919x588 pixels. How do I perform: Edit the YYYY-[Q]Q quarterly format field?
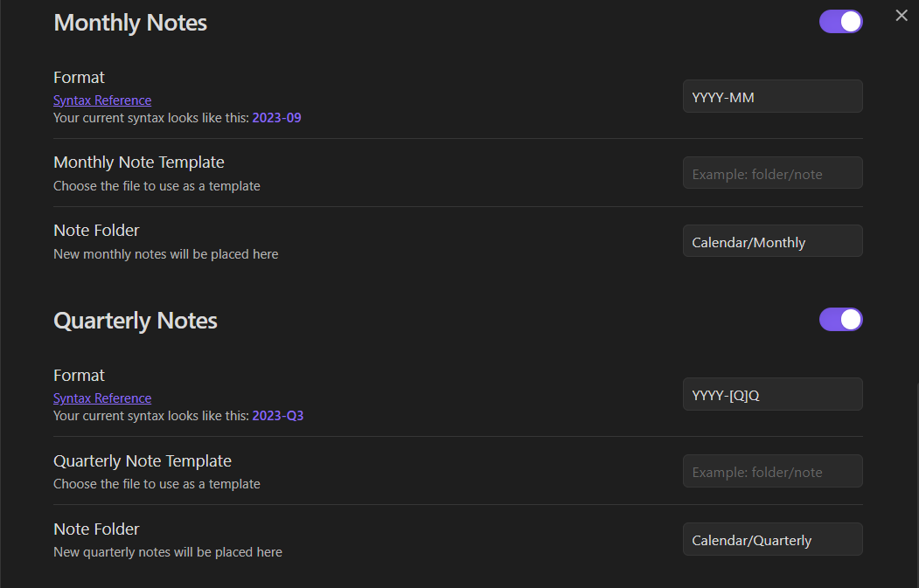772,395
